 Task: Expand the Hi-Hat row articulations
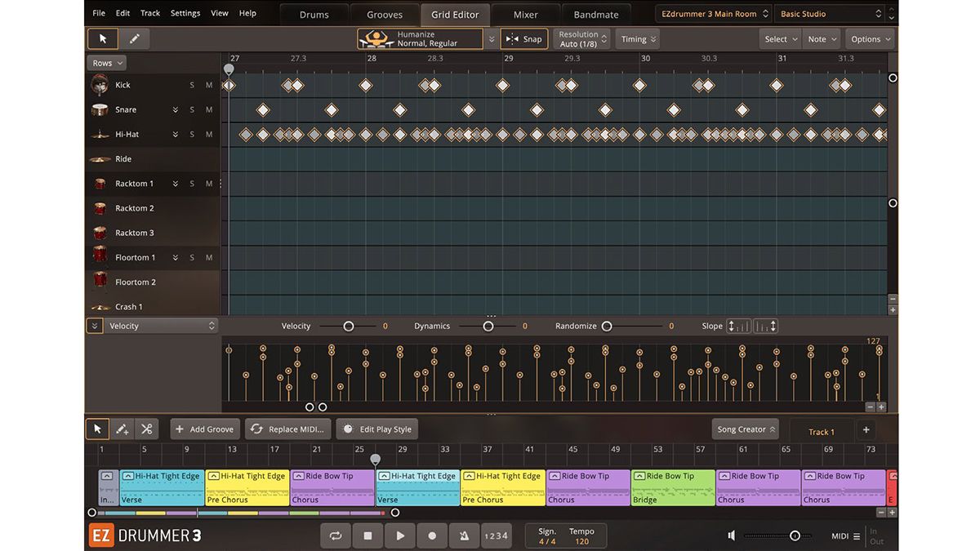(175, 134)
